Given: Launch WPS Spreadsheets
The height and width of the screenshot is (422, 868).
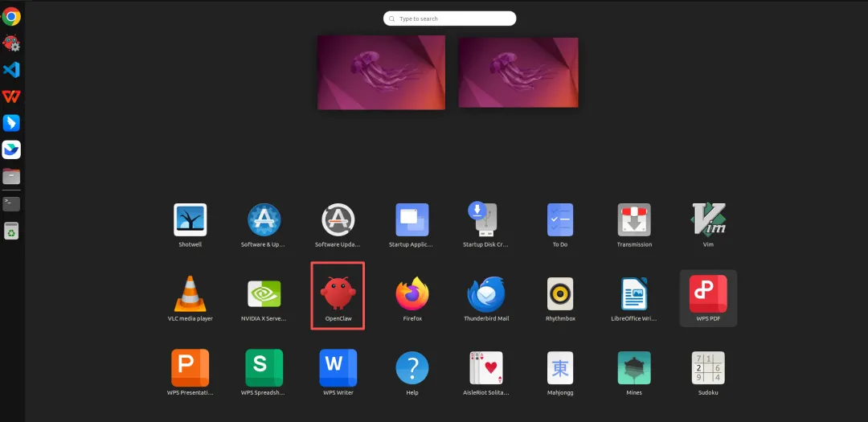Looking at the screenshot, I should coord(264,367).
